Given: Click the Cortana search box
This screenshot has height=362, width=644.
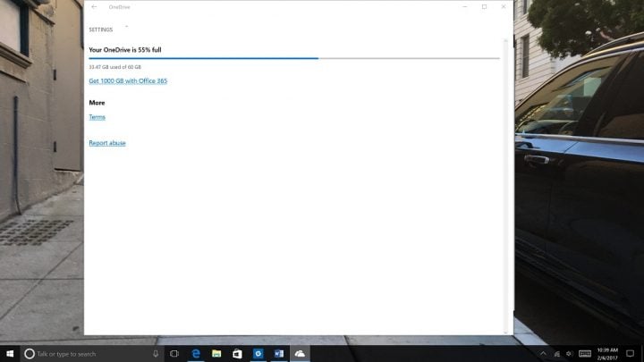Looking at the screenshot, I should tap(89, 354).
